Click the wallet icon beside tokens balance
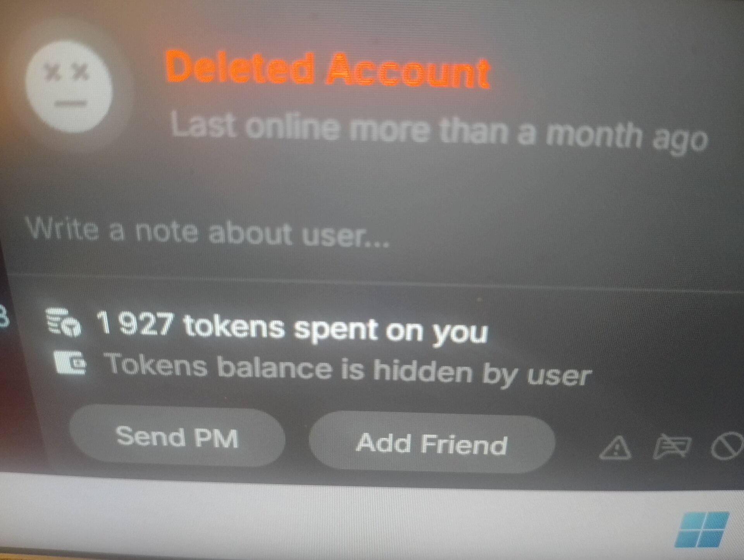744x560 pixels. click(70, 362)
